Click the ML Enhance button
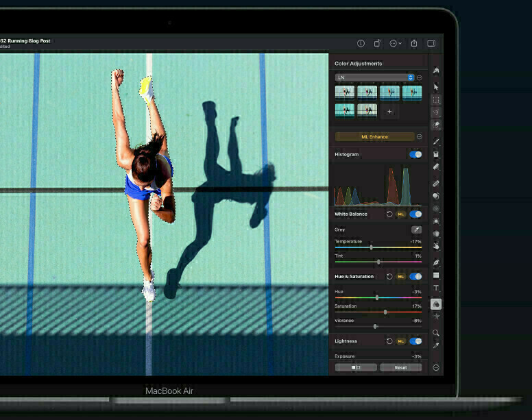The height and width of the screenshot is (420, 532). [x=374, y=137]
